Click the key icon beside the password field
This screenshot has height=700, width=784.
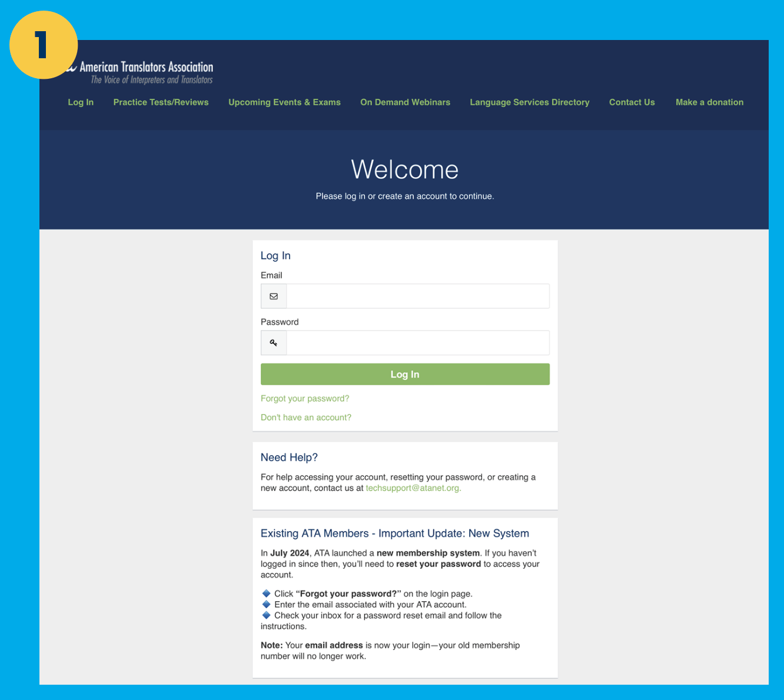(x=273, y=342)
